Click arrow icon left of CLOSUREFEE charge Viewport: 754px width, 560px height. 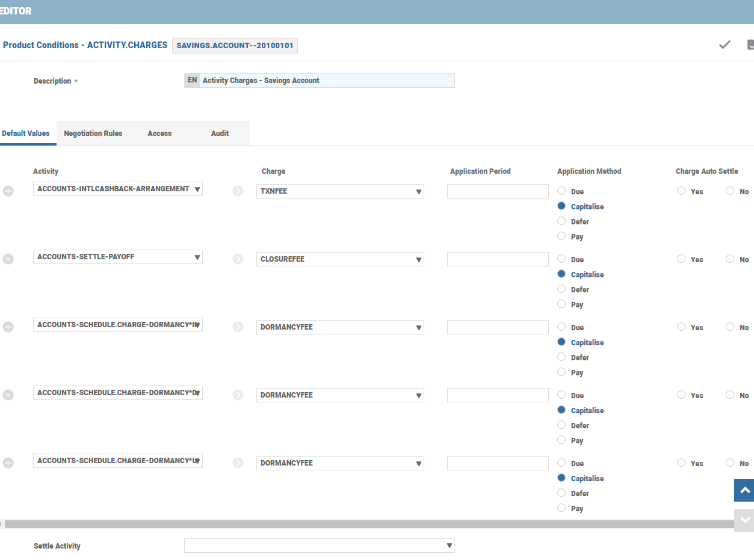pos(238,259)
